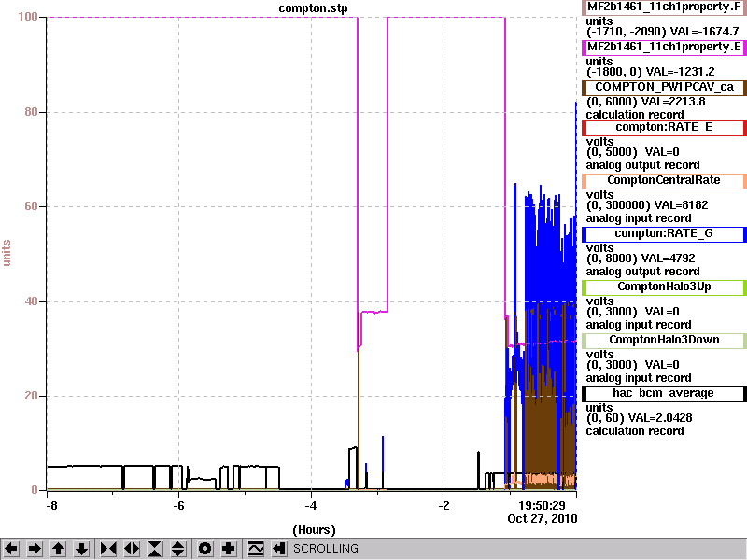
Task: Select the MF2b1461_11ch1property.F curve legend
Action: point(664,7)
